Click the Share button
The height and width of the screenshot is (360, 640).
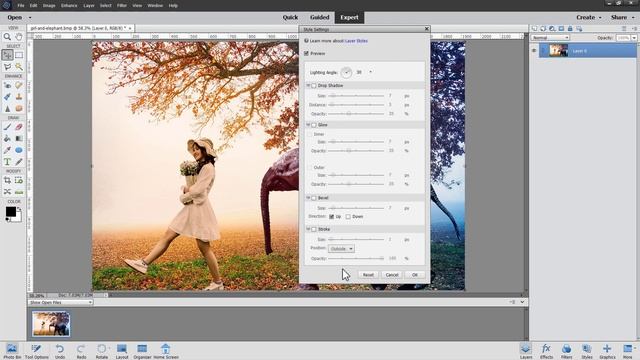pyautogui.click(x=619, y=18)
